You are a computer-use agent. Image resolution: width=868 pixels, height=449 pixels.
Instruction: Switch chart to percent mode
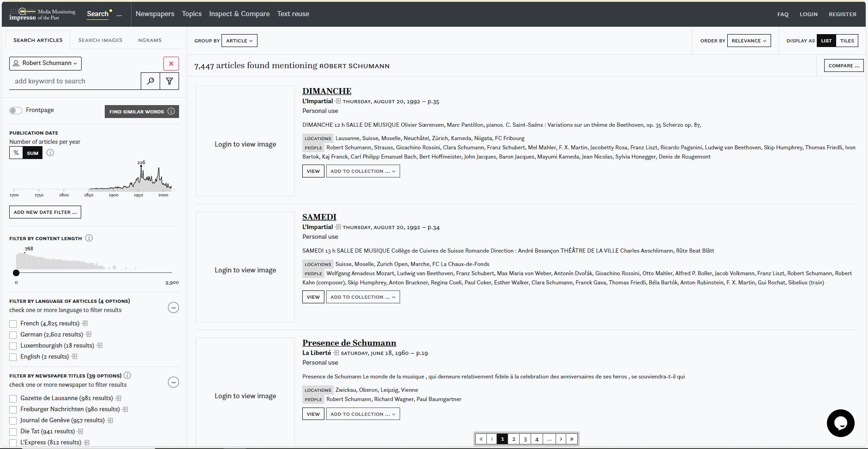[x=16, y=153]
